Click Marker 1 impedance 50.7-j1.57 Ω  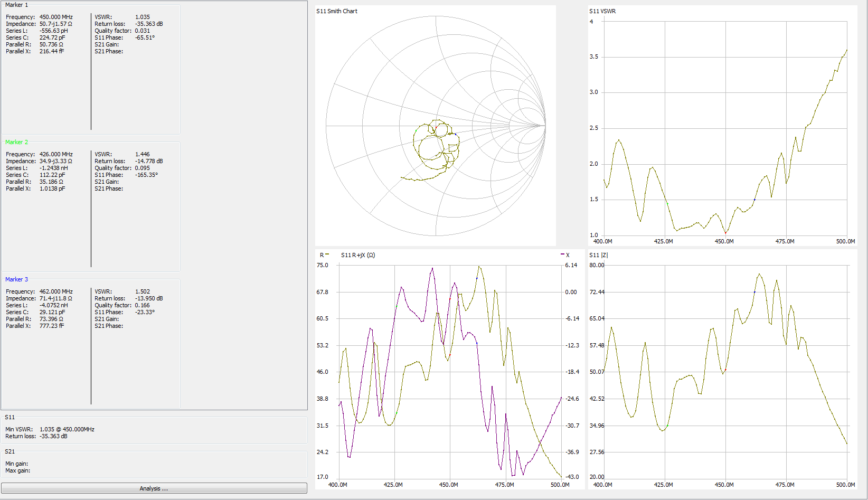55,24
